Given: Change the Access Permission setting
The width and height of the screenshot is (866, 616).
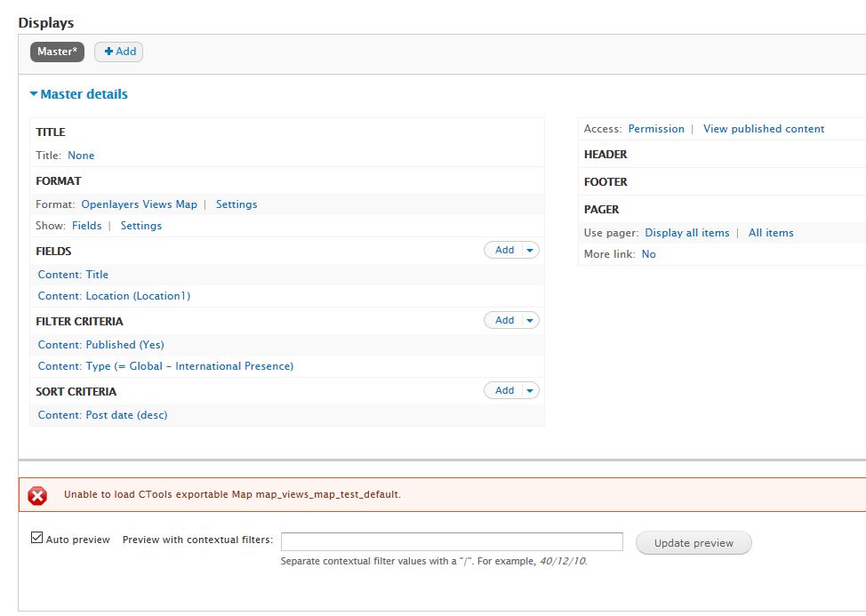Looking at the screenshot, I should pyautogui.click(x=656, y=129).
